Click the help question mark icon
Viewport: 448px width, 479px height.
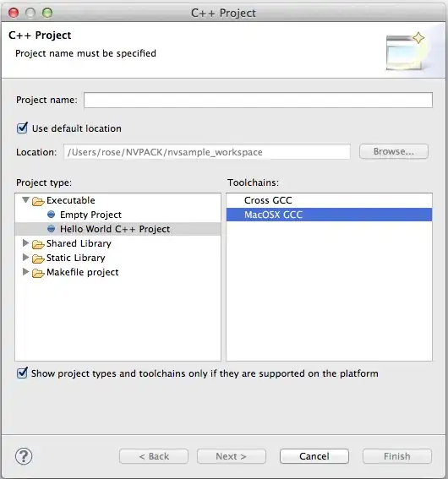[x=24, y=456]
